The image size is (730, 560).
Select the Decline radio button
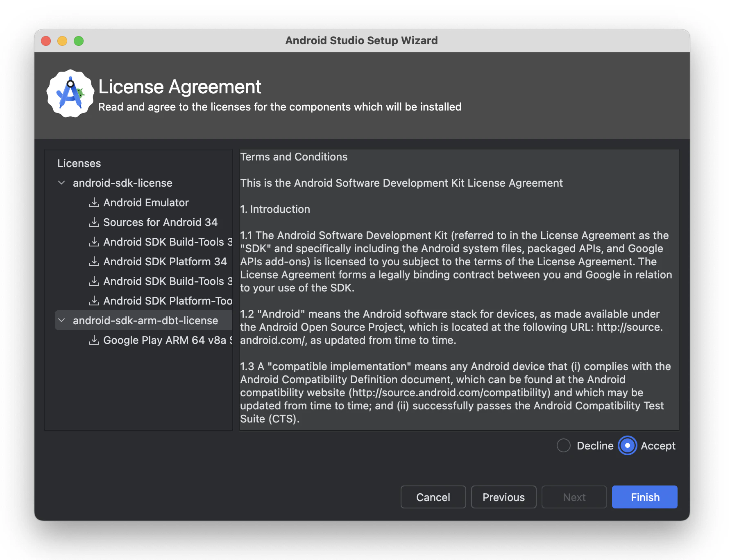click(564, 445)
